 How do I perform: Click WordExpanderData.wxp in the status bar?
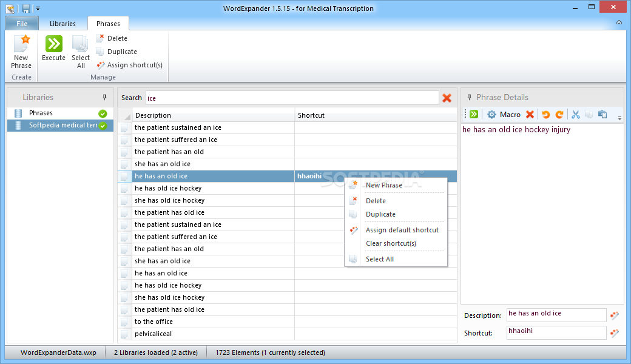click(58, 352)
